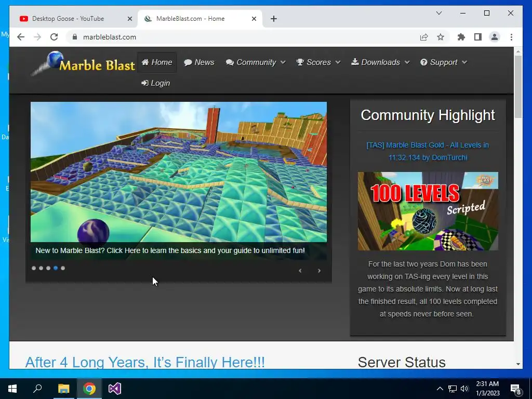Click scrollbar down arrow
Screen dimensions: 532x399
pyautogui.click(x=518, y=364)
